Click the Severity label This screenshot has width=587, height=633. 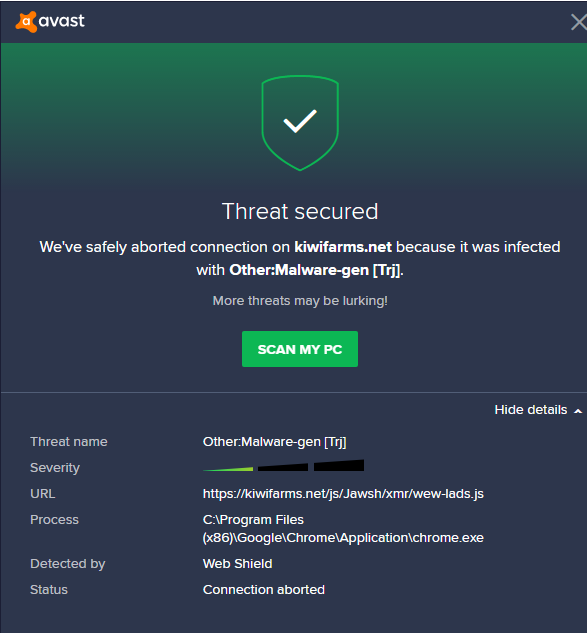click(x=55, y=467)
